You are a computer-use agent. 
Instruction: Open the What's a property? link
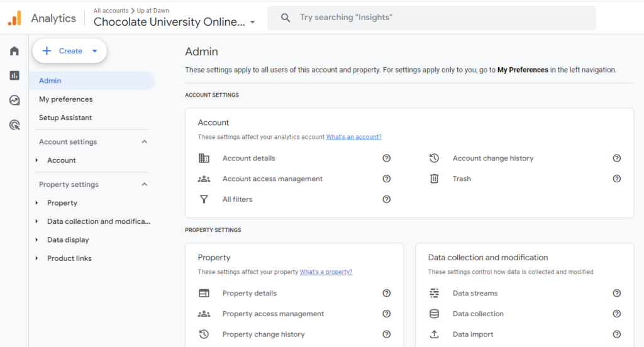(326, 272)
